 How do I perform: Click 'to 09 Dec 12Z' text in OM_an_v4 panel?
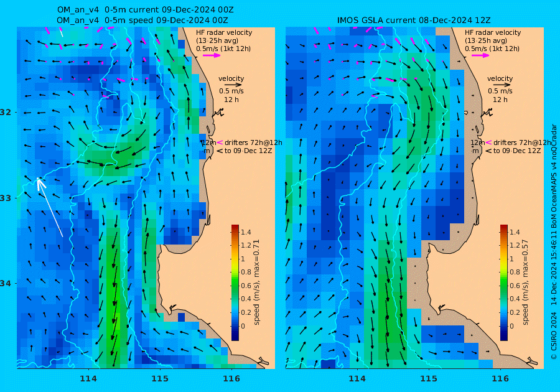(248, 151)
